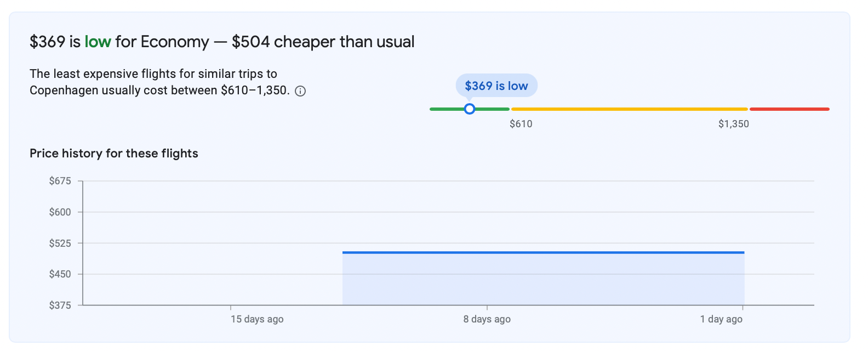Click the $610 label under the price bar

tap(521, 124)
